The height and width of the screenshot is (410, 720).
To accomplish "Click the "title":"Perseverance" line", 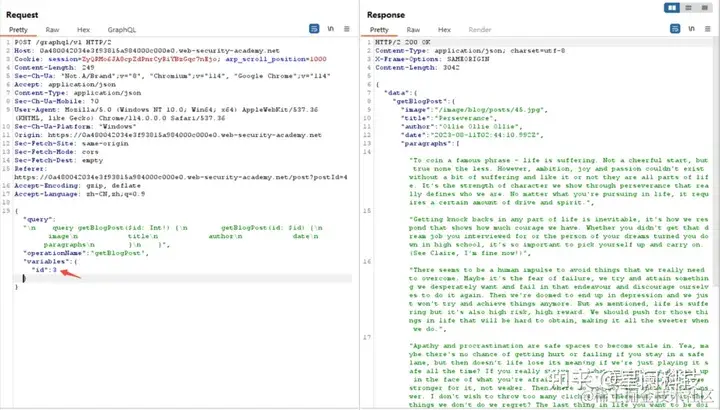I will coord(447,118).
